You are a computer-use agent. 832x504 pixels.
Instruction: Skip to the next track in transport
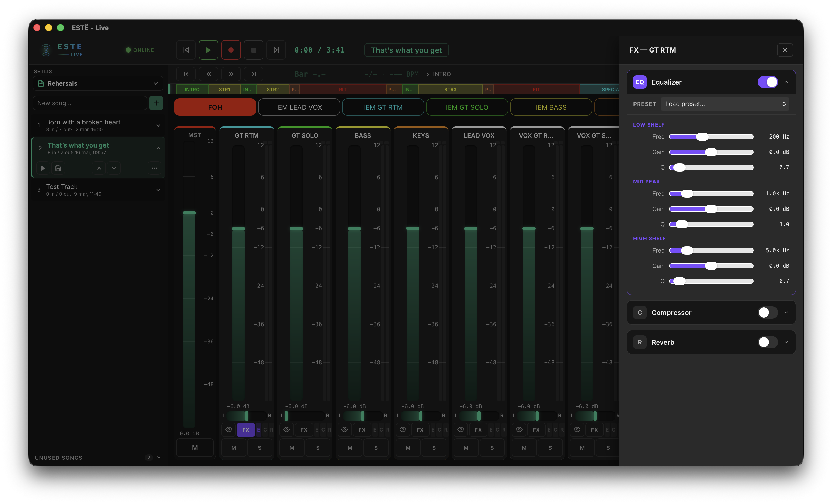click(276, 50)
